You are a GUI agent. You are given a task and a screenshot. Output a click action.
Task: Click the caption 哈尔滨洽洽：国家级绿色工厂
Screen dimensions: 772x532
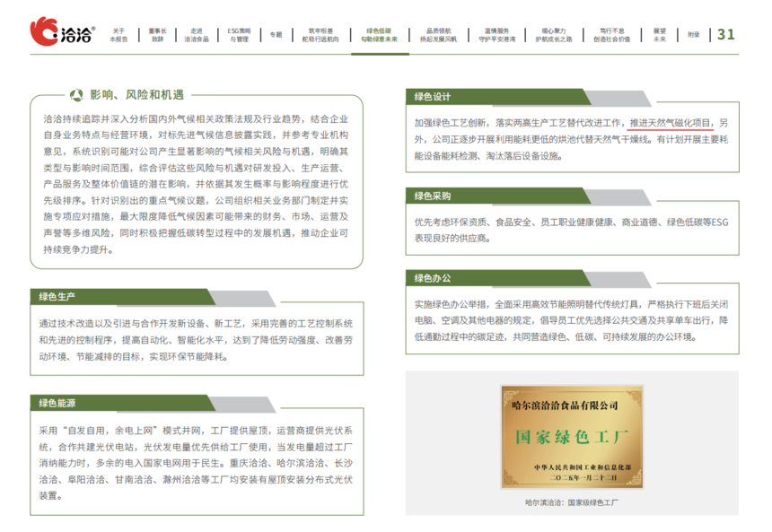[x=572, y=502]
